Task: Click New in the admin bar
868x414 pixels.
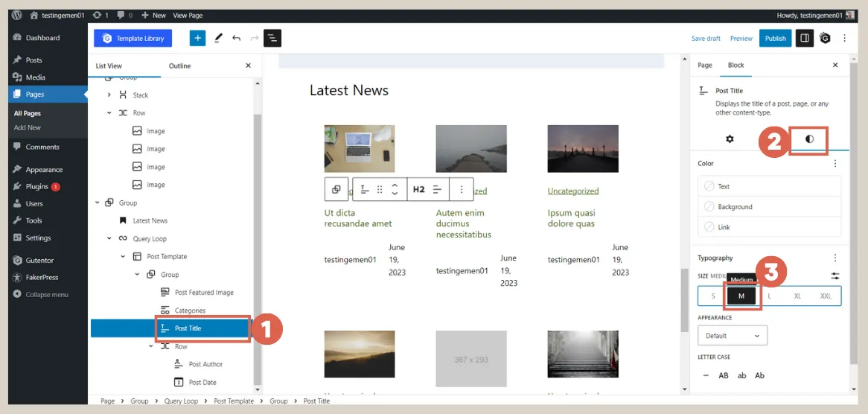Action: pos(154,16)
